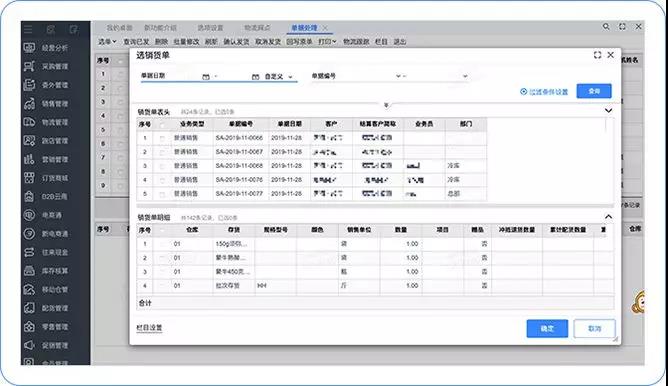Check the row SA-2019-11-0067
668x386 pixels.
(162, 152)
